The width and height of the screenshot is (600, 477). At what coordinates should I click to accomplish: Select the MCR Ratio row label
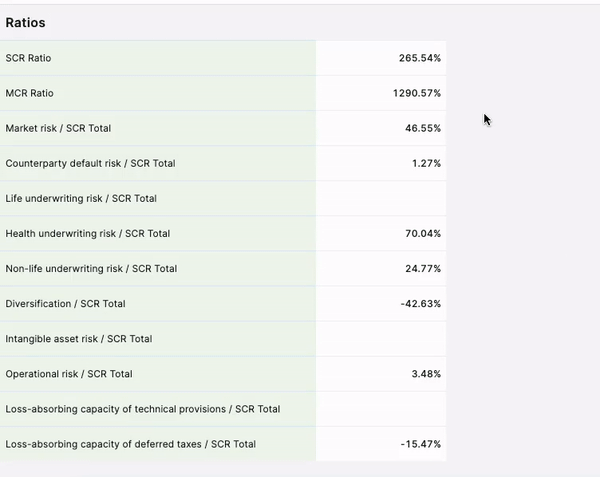[30, 93]
